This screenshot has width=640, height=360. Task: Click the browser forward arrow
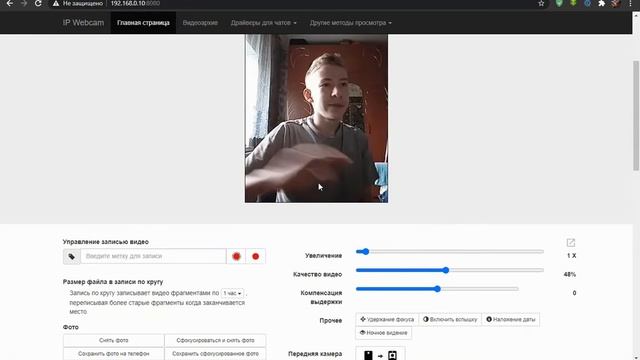pos(24,3)
